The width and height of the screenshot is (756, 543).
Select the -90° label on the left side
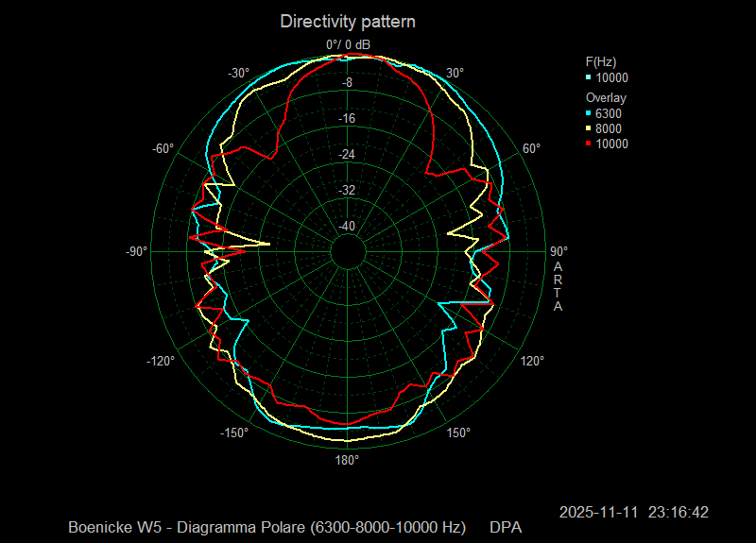136,251
